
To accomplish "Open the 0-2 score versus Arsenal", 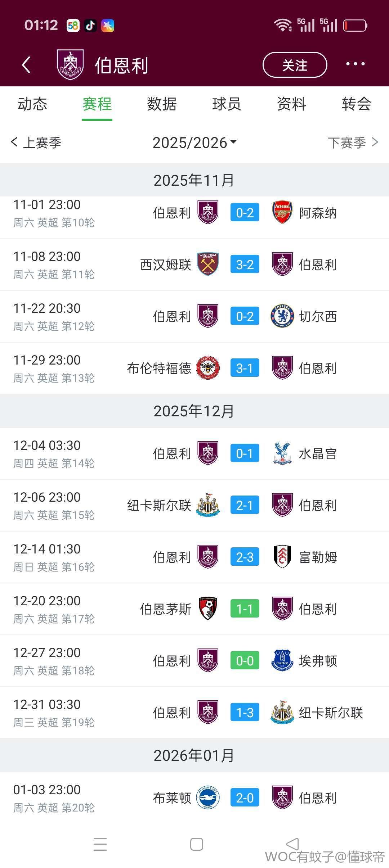I will coord(245,213).
